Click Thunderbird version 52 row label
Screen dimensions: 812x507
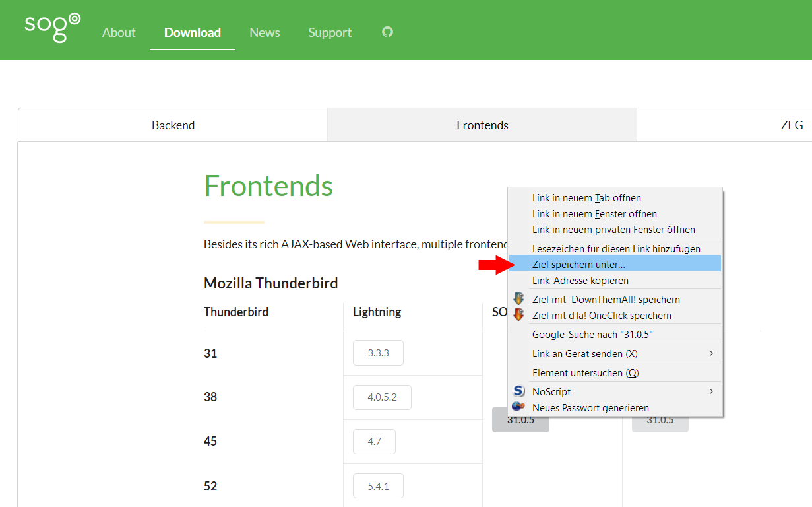[210, 486]
